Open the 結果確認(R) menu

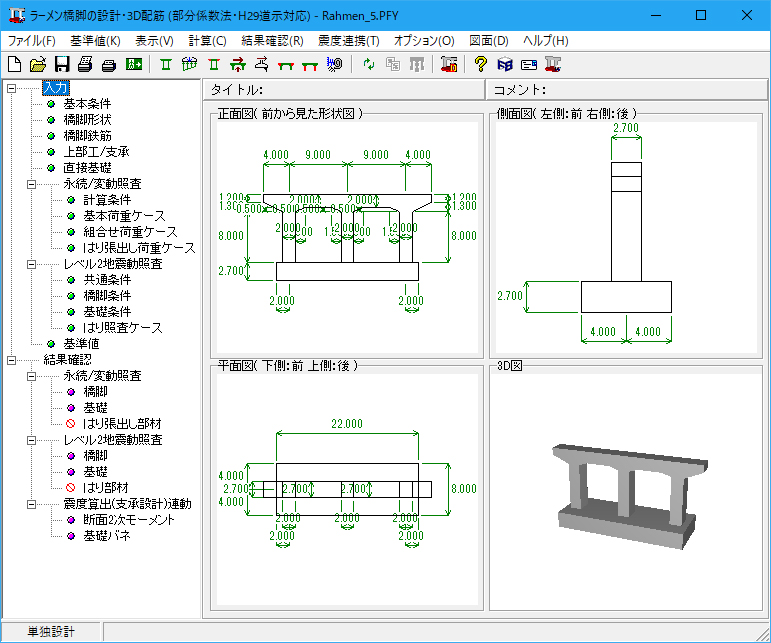coord(272,41)
